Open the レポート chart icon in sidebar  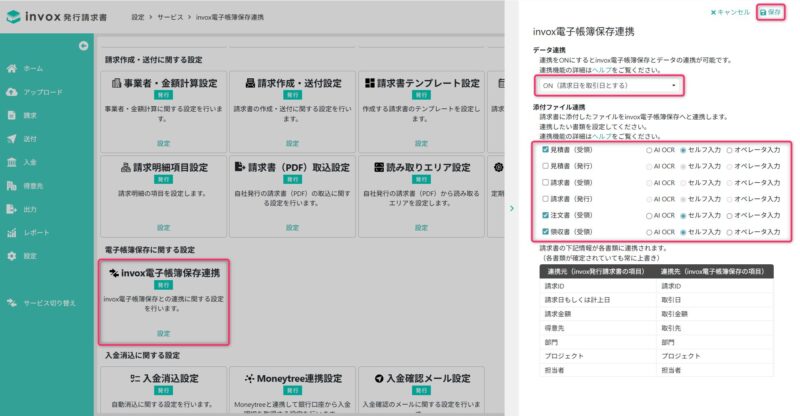point(12,233)
